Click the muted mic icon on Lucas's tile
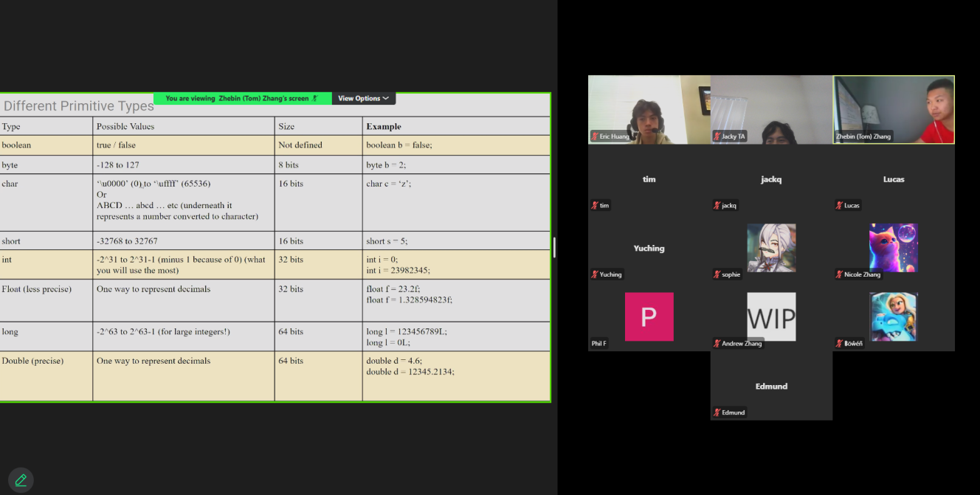 [840, 206]
